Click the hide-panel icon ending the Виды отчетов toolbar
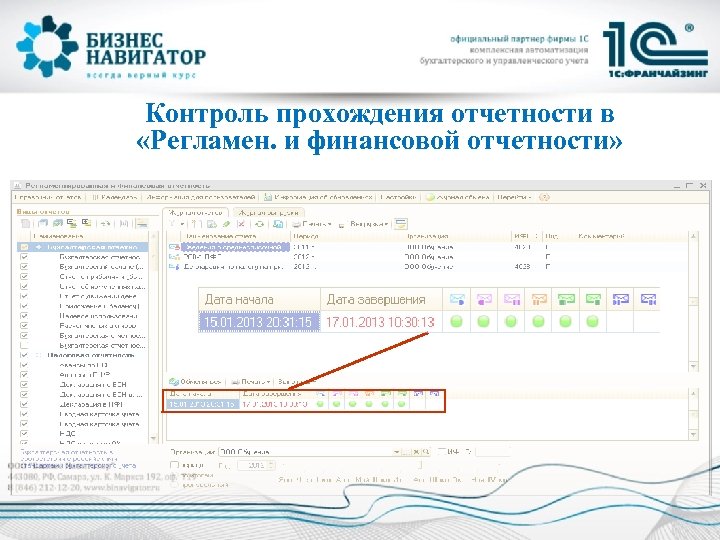The height and width of the screenshot is (540, 720). [142, 224]
